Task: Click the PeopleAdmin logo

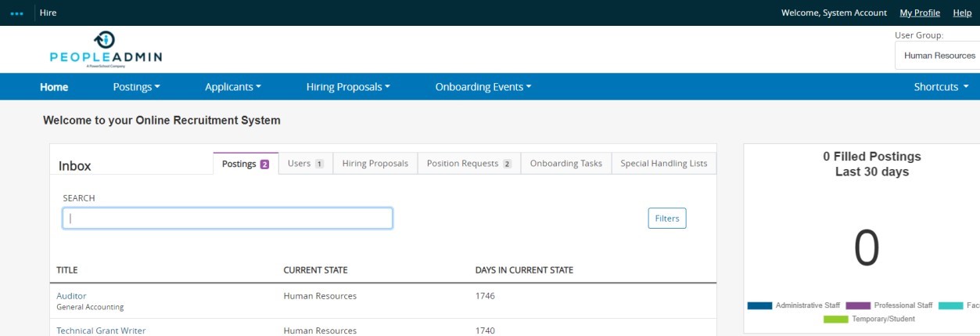Action: (106, 50)
